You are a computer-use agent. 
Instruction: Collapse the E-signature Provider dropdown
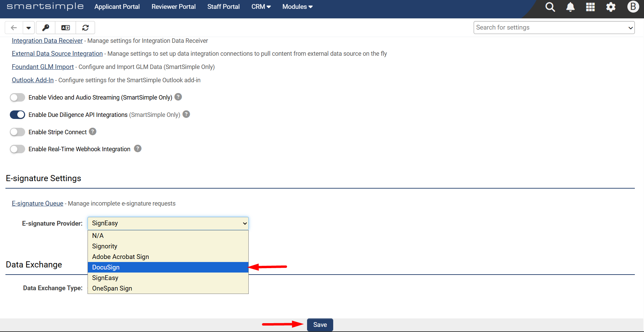(168, 223)
